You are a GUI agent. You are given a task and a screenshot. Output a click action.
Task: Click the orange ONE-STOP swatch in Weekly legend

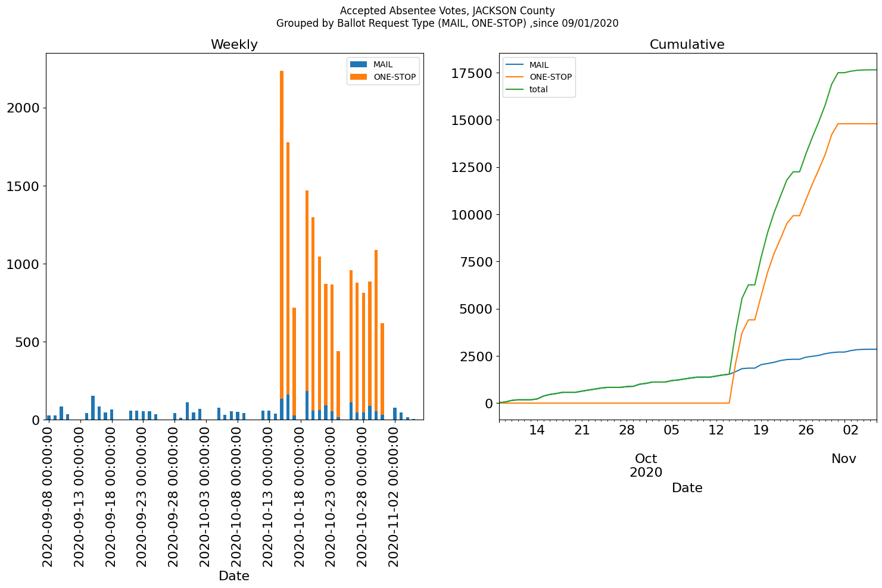[359, 77]
